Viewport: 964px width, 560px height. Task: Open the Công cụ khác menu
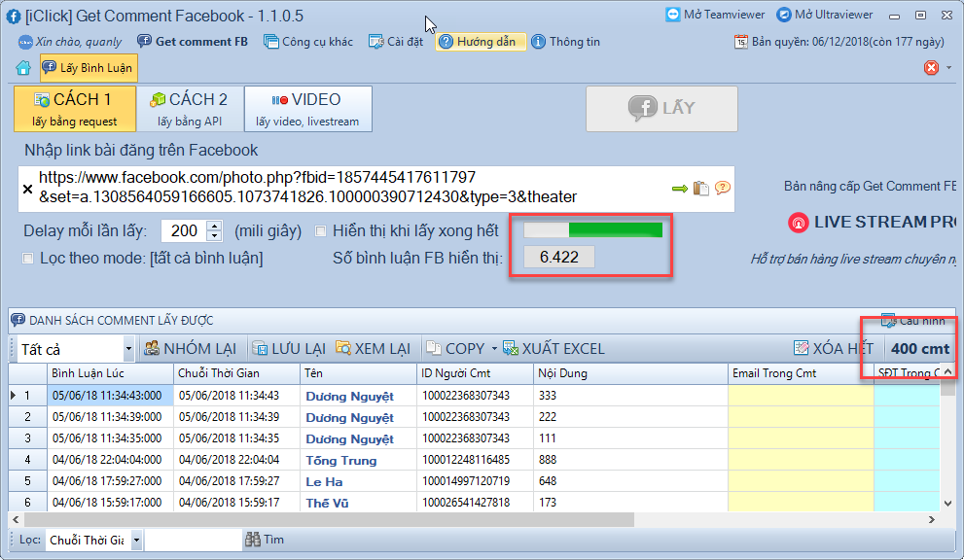(x=308, y=42)
